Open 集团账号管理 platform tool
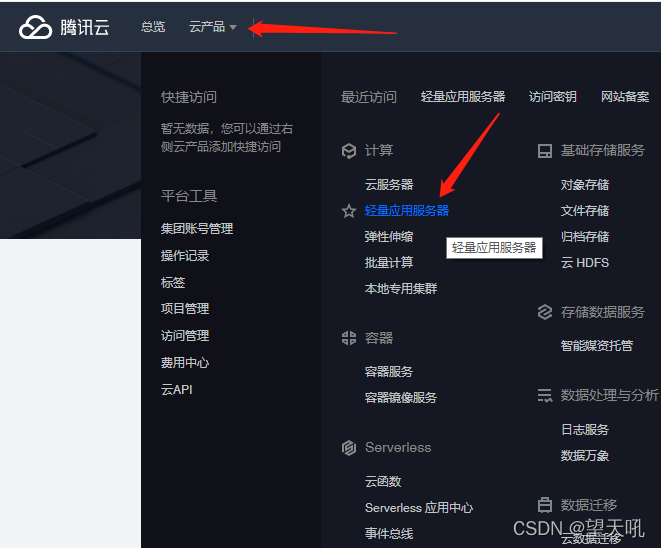Viewport: 661px width, 548px height. (197, 229)
